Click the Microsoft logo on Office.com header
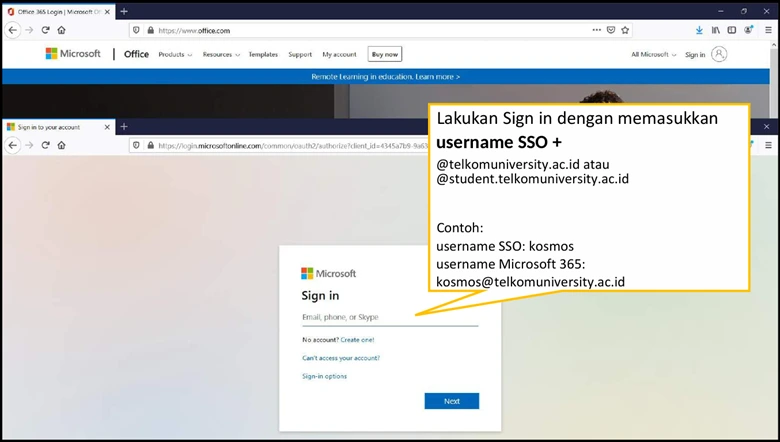The height and width of the screenshot is (442, 780). pyautogui.click(x=73, y=54)
